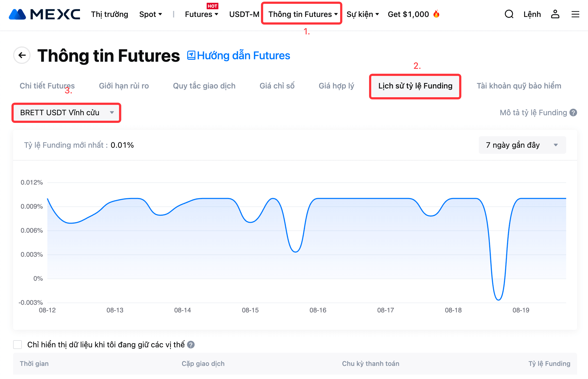This screenshot has height=379, width=588.
Task: Open the search magnifier icon
Action: (x=509, y=14)
